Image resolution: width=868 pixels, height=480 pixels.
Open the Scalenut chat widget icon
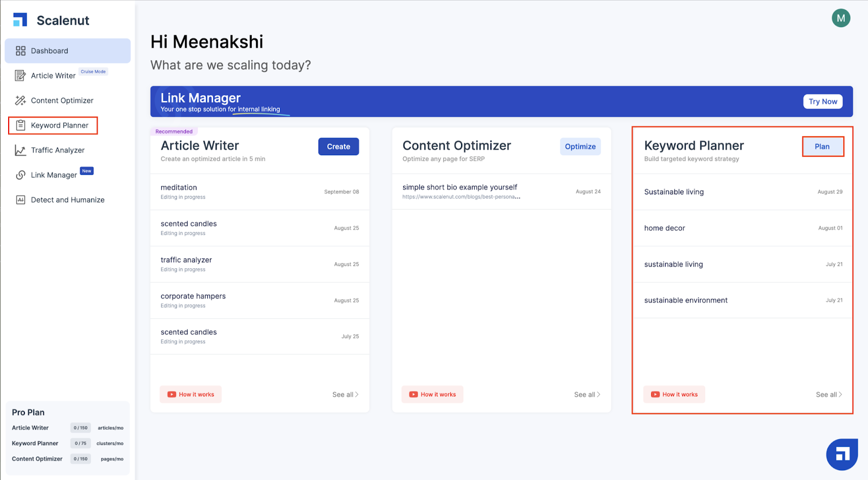coord(842,454)
